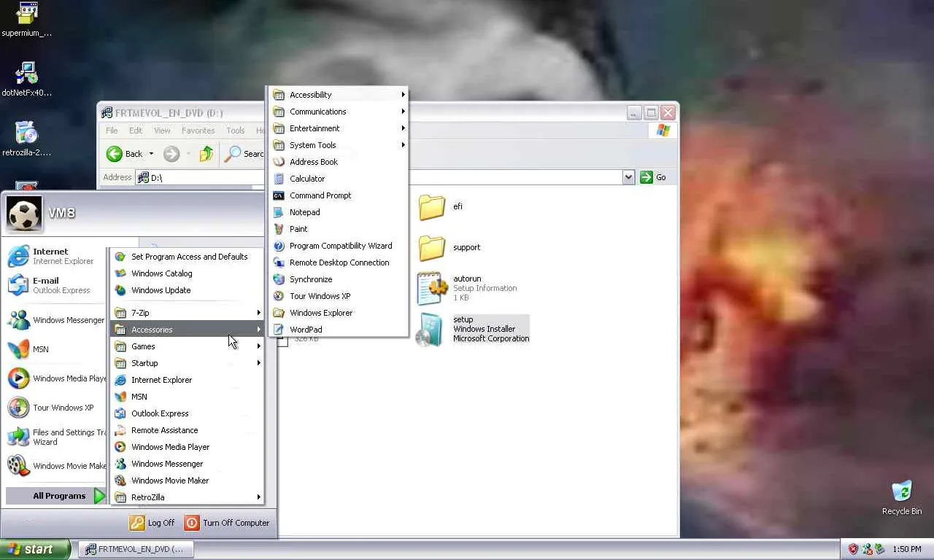Open Files and Settings Transfer Wizard
This screenshot has width=934, height=560.
click(55, 437)
